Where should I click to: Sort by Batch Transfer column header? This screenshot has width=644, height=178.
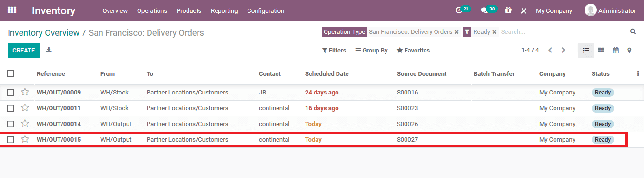pyautogui.click(x=494, y=73)
